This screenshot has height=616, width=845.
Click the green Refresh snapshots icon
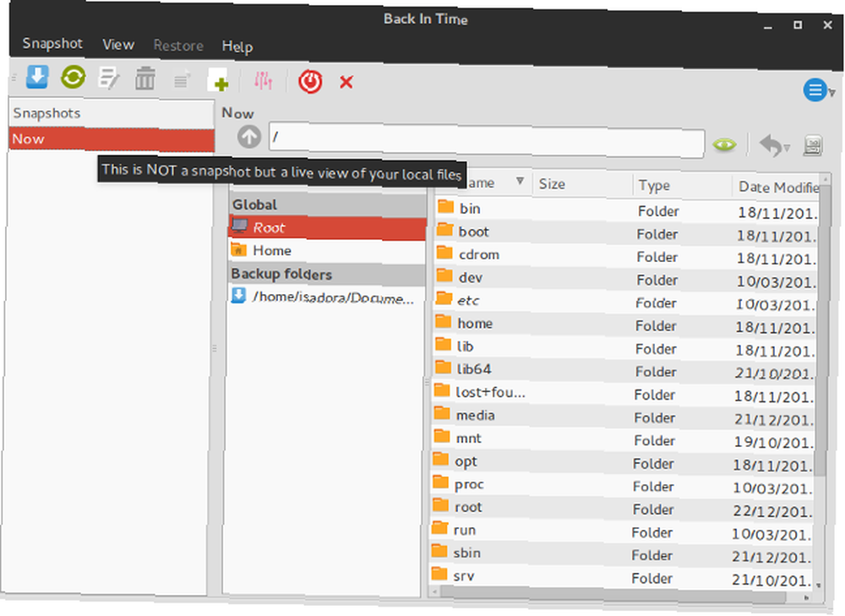click(x=74, y=77)
